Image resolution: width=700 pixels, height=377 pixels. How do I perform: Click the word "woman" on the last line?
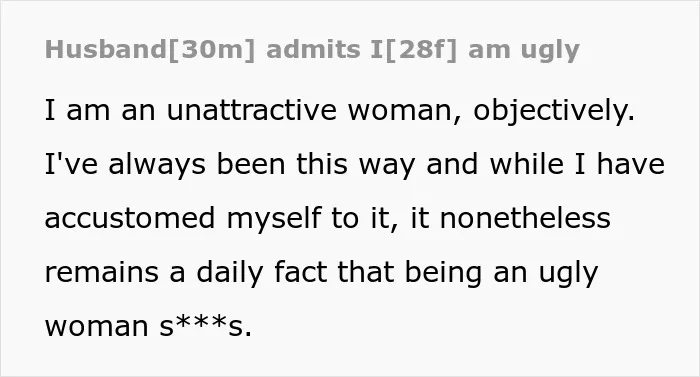pyautogui.click(x=96, y=328)
